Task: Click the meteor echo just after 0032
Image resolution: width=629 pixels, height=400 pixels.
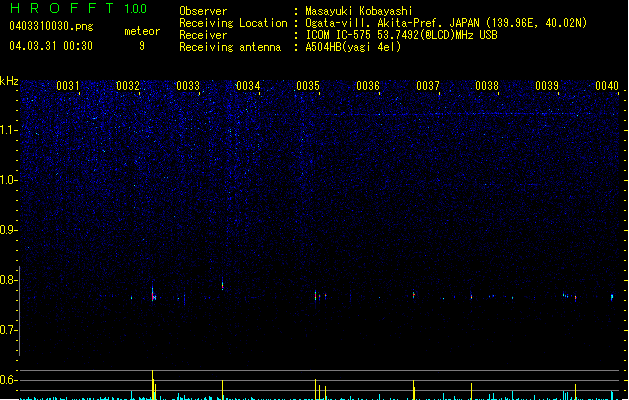Action: tap(153, 294)
